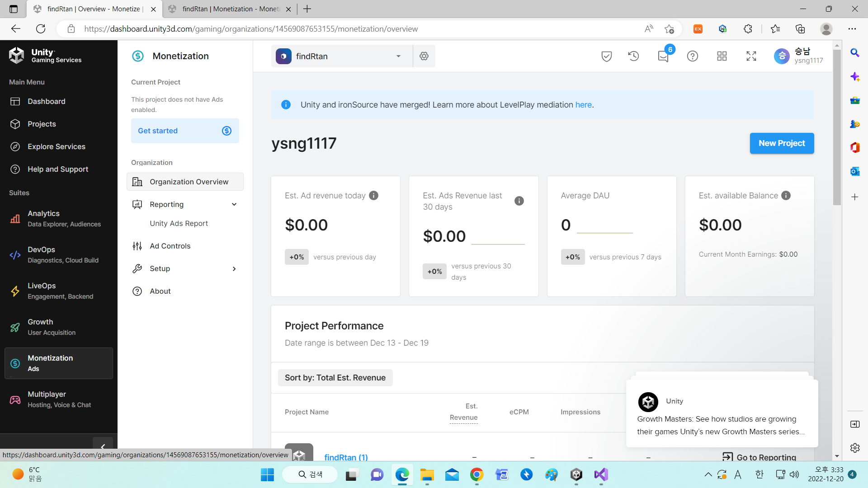This screenshot has width=868, height=488.
Task: Add a site with the sidebar plus icon
Action: pos(855,197)
